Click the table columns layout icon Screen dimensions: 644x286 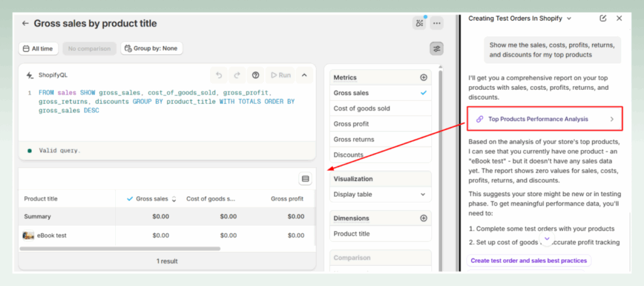[x=305, y=179]
